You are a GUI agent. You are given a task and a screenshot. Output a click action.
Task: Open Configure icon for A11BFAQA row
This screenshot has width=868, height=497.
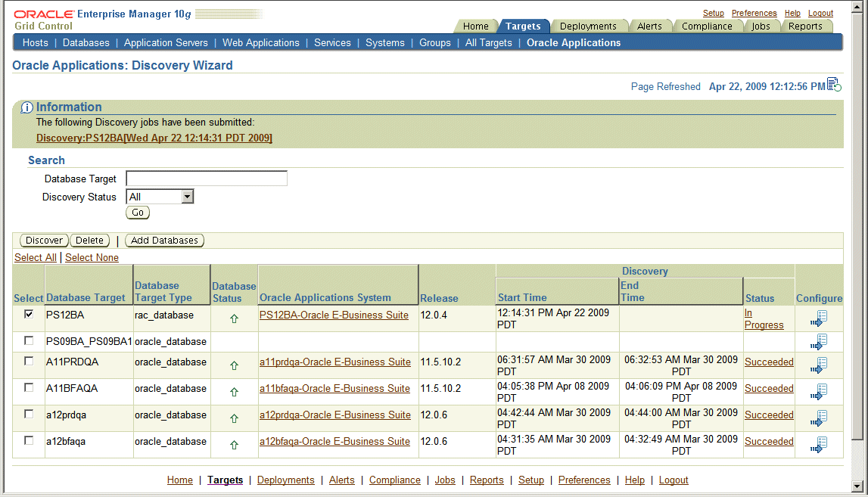pyautogui.click(x=819, y=392)
